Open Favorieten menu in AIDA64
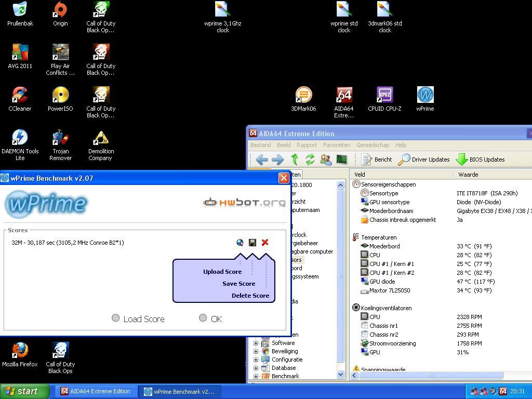 click(337, 145)
